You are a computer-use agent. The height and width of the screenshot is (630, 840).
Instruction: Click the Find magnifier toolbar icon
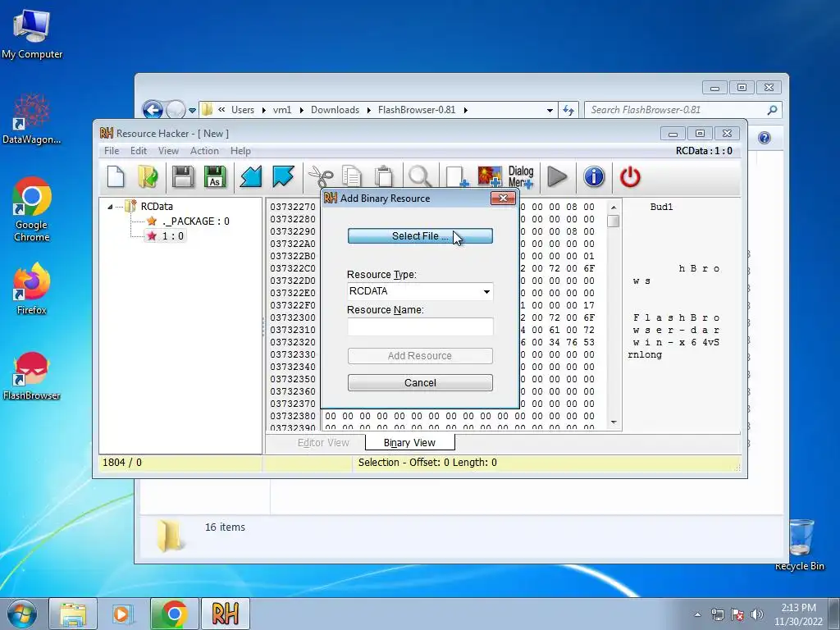click(x=420, y=177)
